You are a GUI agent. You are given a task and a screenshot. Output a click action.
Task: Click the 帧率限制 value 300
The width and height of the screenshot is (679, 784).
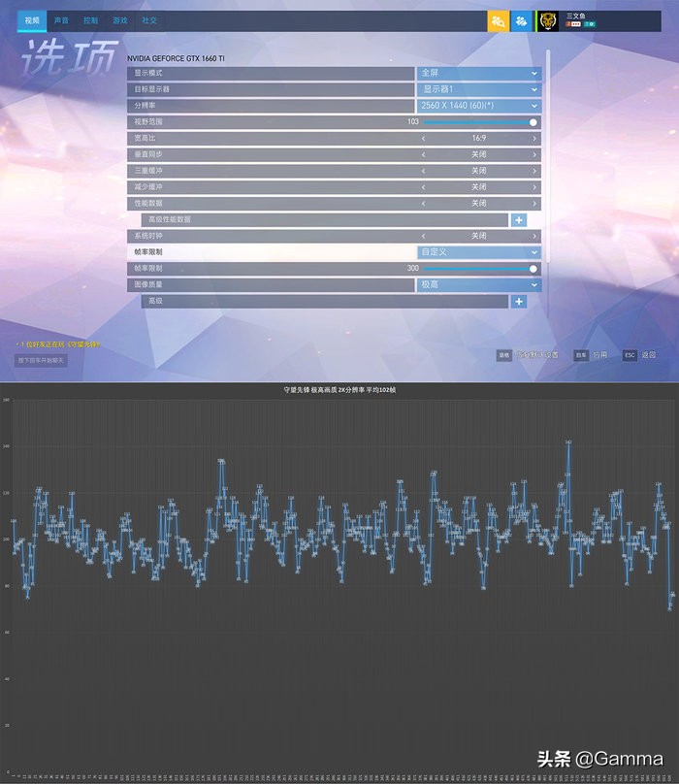(412, 269)
